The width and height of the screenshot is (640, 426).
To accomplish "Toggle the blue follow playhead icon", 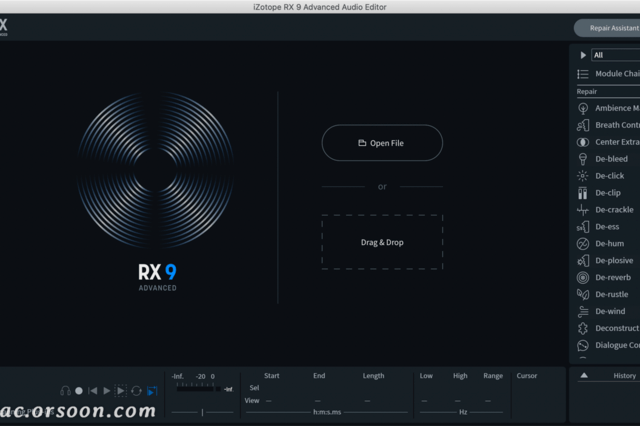I will click(x=152, y=391).
